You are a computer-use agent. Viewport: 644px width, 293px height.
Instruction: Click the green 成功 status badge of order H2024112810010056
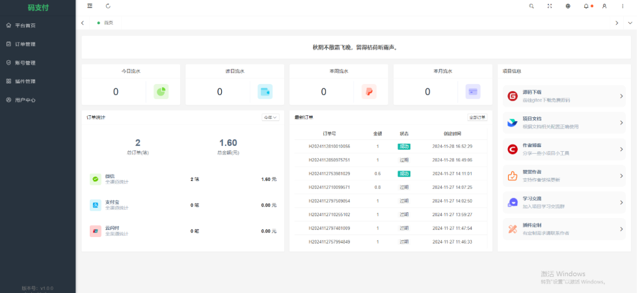[x=404, y=146]
